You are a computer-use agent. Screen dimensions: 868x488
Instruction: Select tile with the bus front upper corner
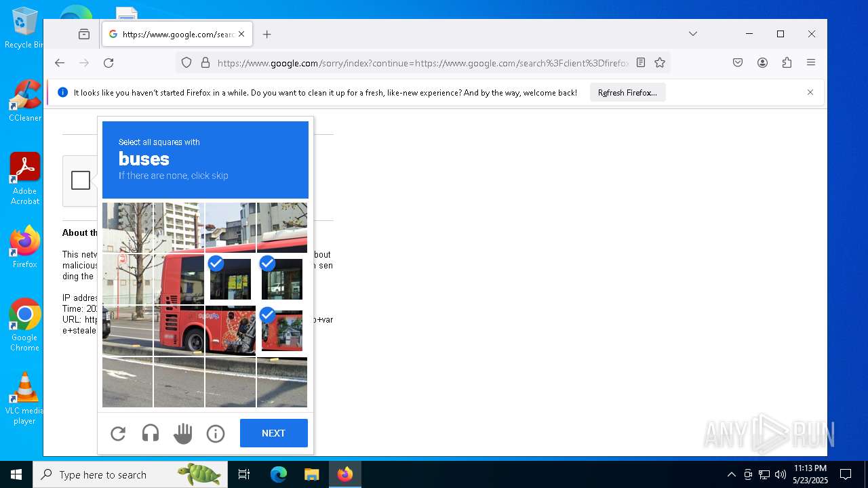point(179,279)
